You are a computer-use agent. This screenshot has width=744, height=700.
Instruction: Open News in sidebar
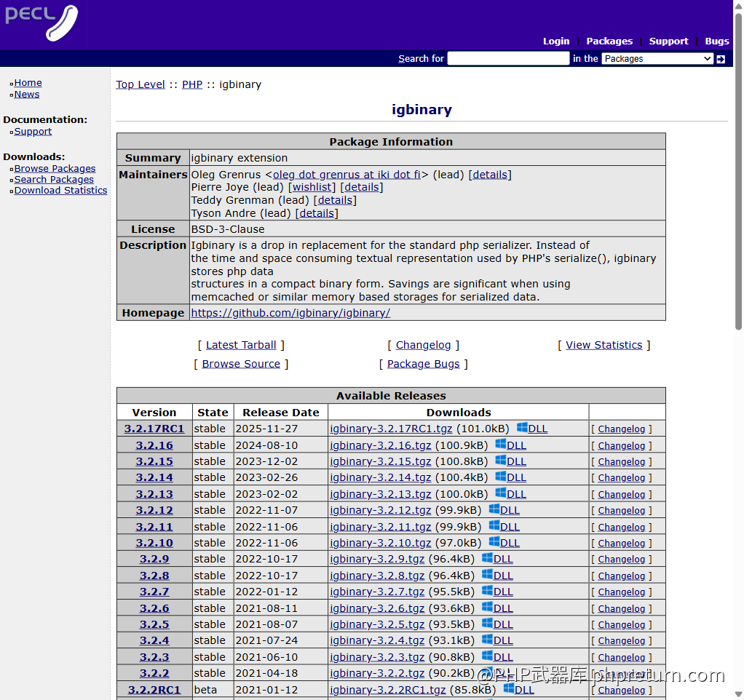pyautogui.click(x=26, y=95)
